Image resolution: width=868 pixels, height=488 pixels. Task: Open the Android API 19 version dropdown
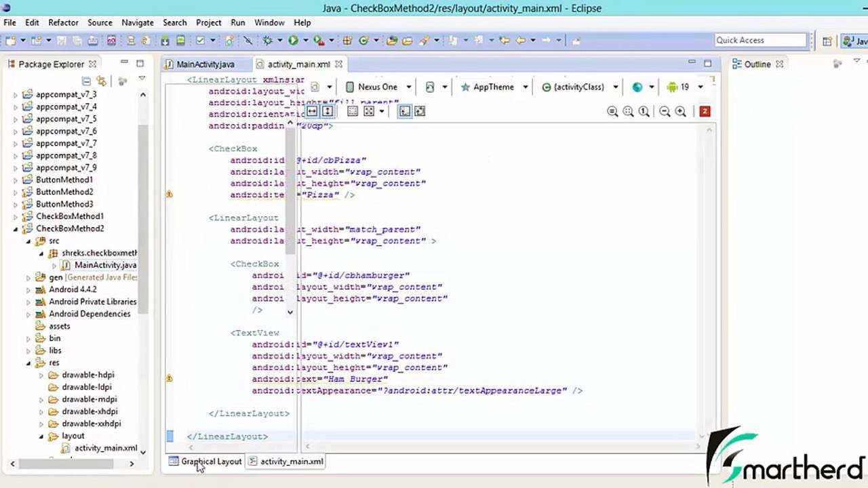pyautogui.click(x=685, y=87)
